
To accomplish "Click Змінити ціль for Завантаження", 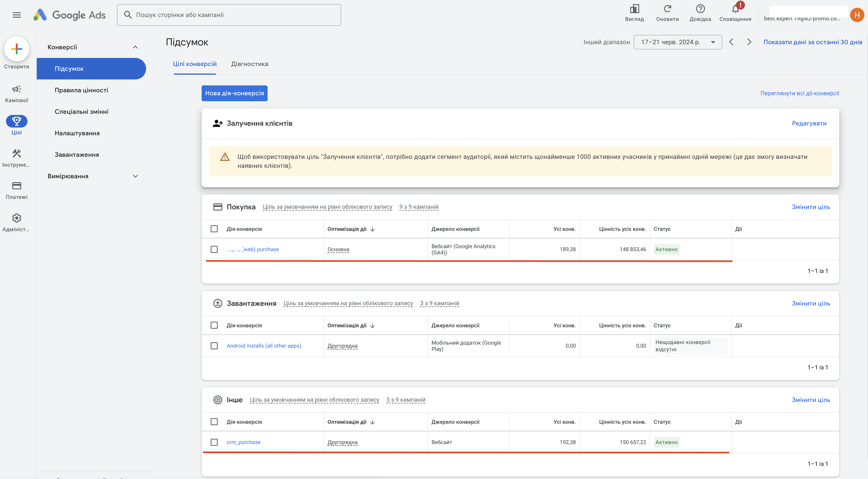I will [x=811, y=303].
